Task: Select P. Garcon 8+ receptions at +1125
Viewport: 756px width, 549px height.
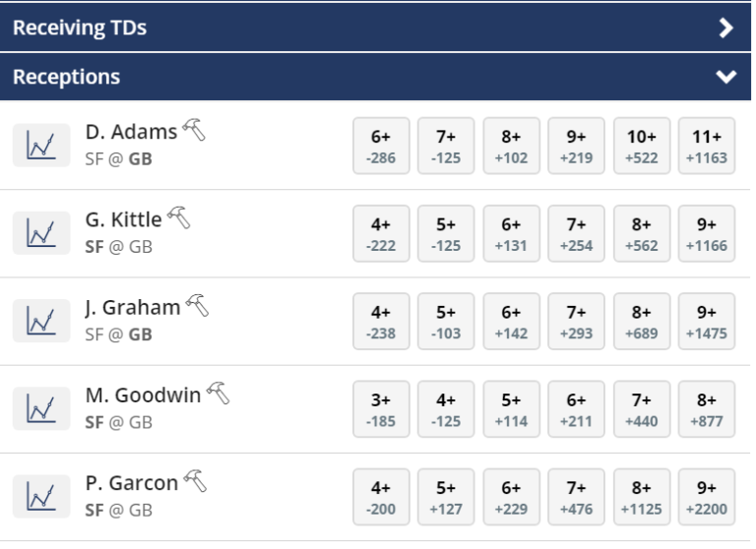Action: (641, 497)
